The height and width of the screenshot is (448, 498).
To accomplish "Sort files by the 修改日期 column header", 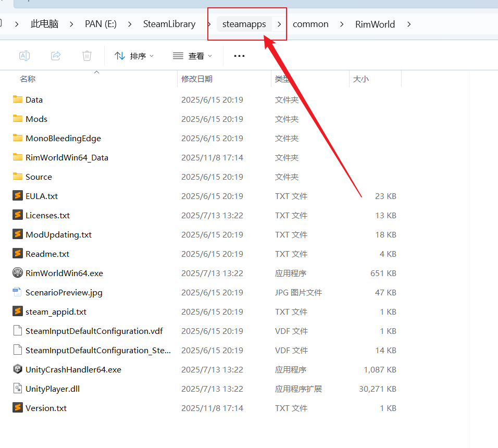I will (x=197, y=79).
